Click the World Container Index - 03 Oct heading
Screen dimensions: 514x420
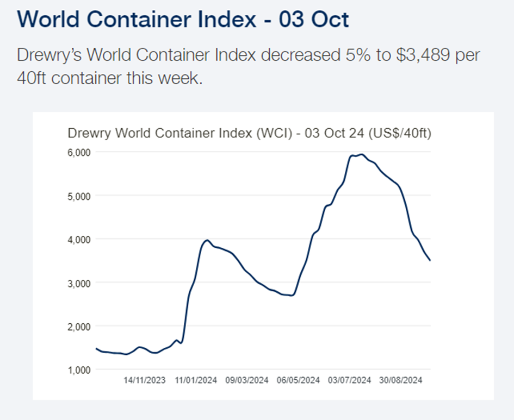point(183,19)
